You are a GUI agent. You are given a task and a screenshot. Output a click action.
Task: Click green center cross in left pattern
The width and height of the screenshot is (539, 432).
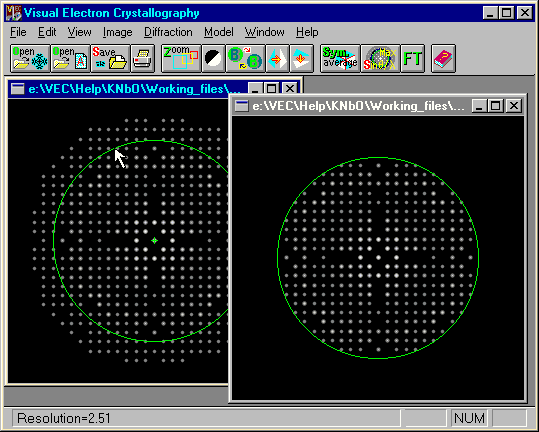point(154,241)
